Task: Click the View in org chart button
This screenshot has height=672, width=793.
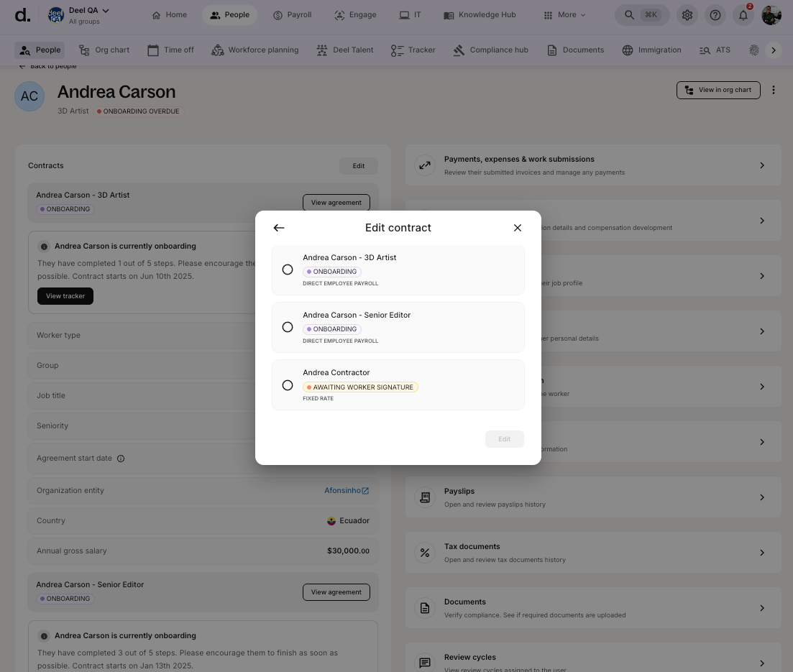Action: [x=718, y=90]
